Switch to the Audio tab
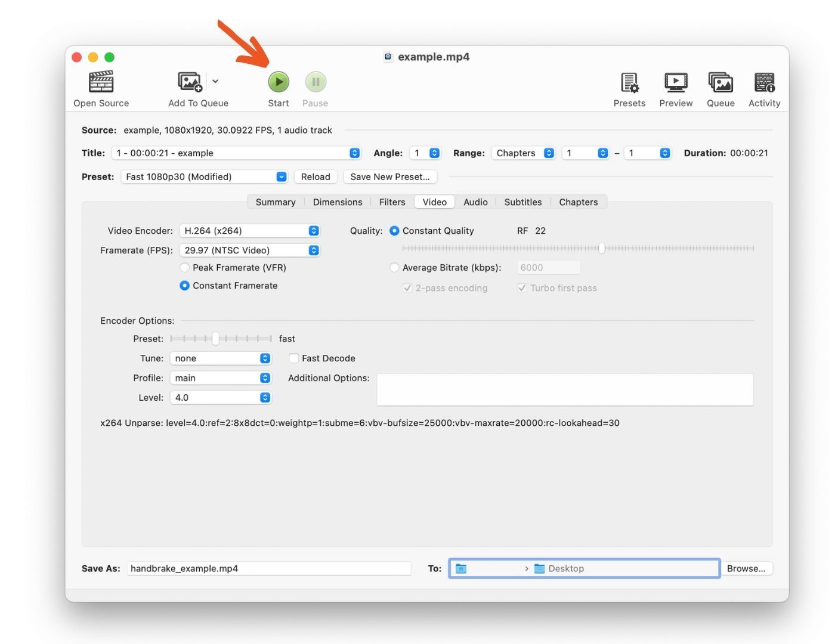 coord(475,202)
